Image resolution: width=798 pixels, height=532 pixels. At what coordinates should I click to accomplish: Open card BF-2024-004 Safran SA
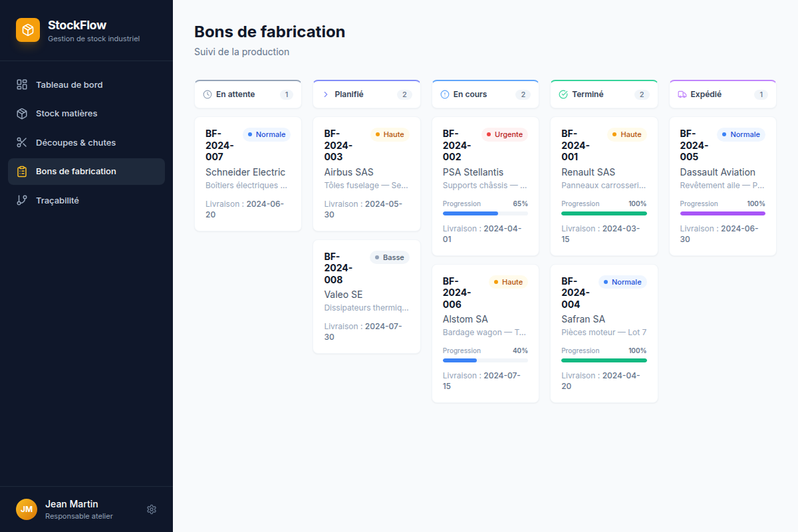click(604, 333)
